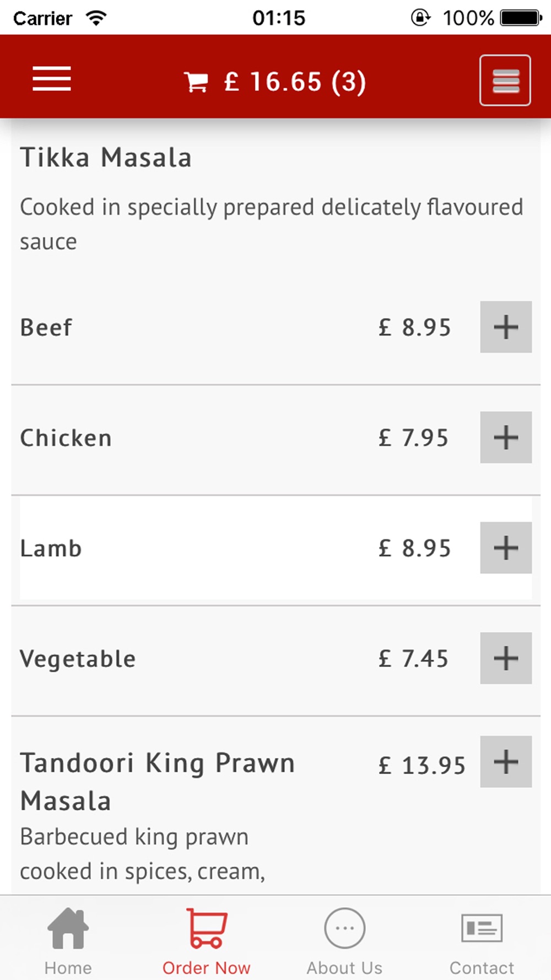Add Vegetable Tikka Masala with plus icon
Viewport: 551px width, 980px height.
pyautogui.click(x=506, y=658)
